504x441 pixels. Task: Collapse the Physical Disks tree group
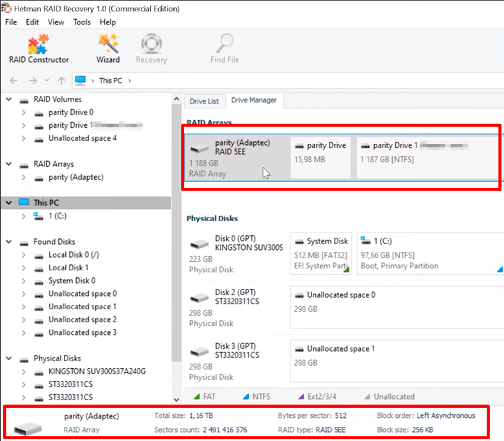tap(9, 358)
